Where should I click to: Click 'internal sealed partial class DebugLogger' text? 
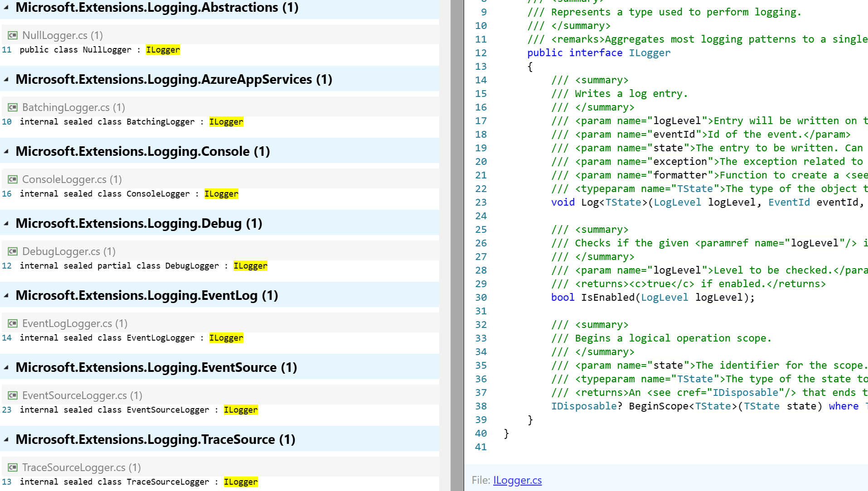click(x=119, y=266)
